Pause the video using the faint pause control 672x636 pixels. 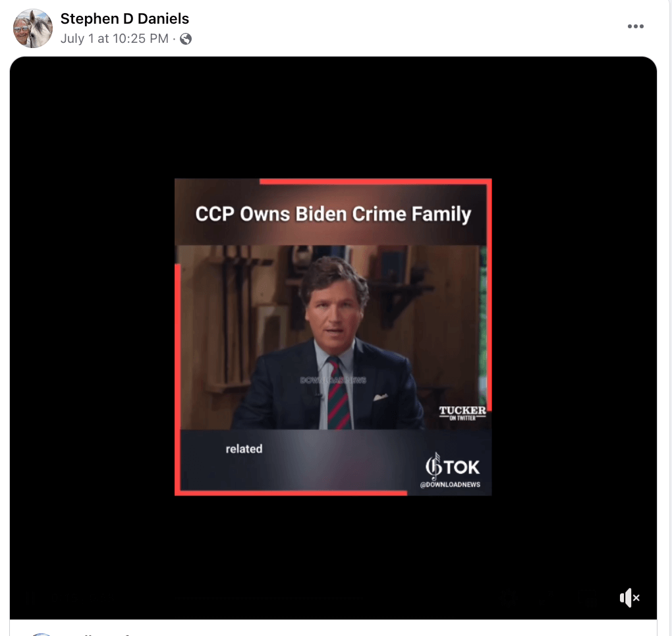point(30,597)
